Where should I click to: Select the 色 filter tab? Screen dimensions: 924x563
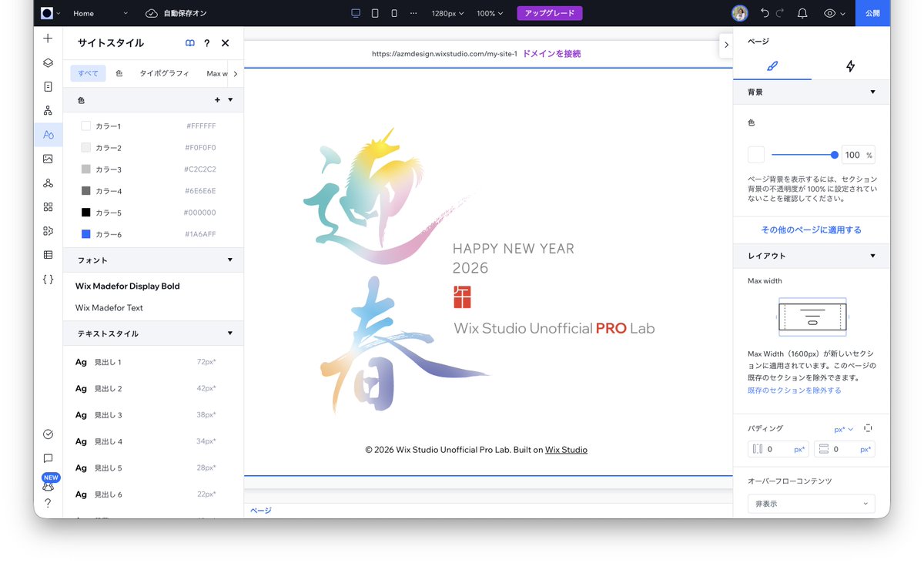pos(119,73)
